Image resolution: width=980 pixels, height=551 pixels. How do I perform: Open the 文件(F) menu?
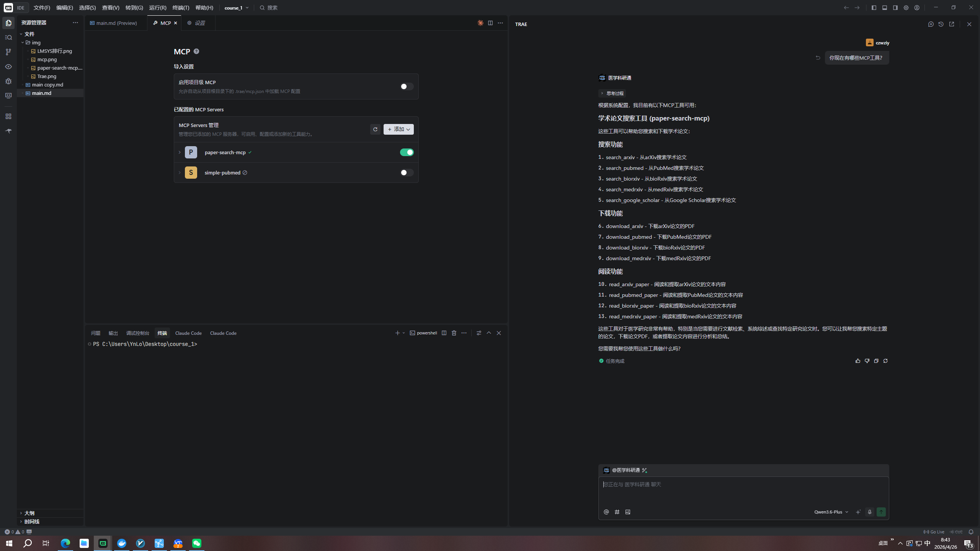tap(42, 8)
